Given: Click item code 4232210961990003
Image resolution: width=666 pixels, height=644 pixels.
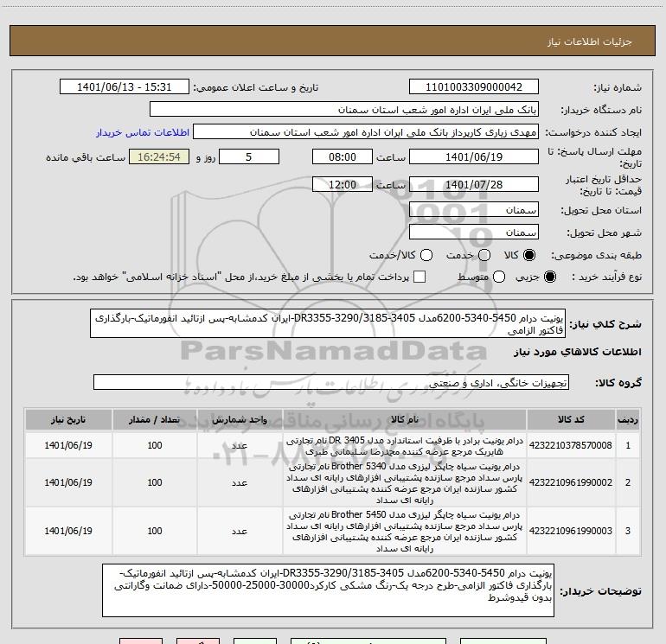Looking at the screenshot, I should [x=571, y=531].
